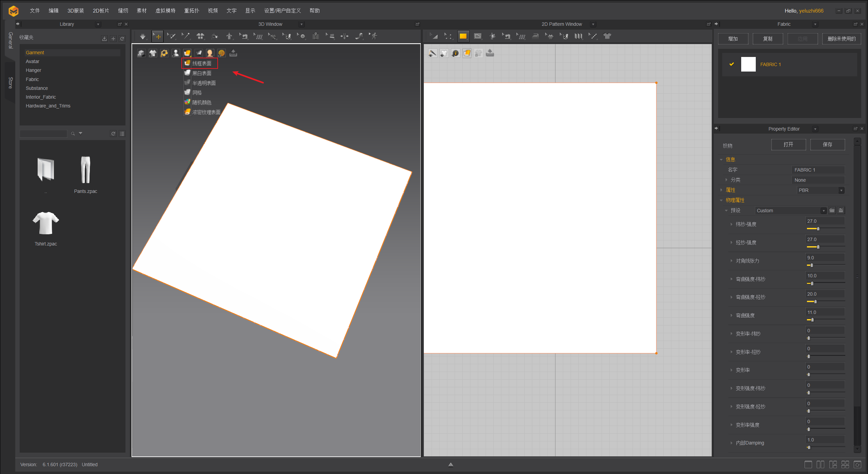Image resolution: width=868 pixels, height=474 pixels.
Task: Open the PBR material type dropdown
Action: 841,190
